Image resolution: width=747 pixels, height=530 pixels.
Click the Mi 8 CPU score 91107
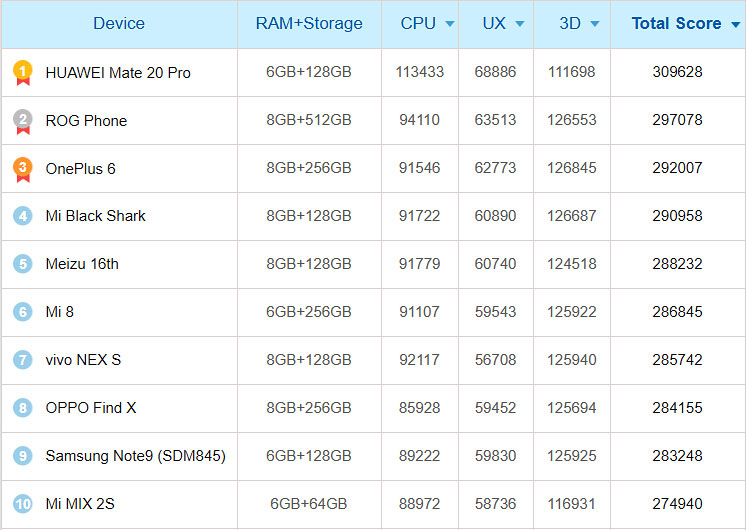[x=419, y=312]
